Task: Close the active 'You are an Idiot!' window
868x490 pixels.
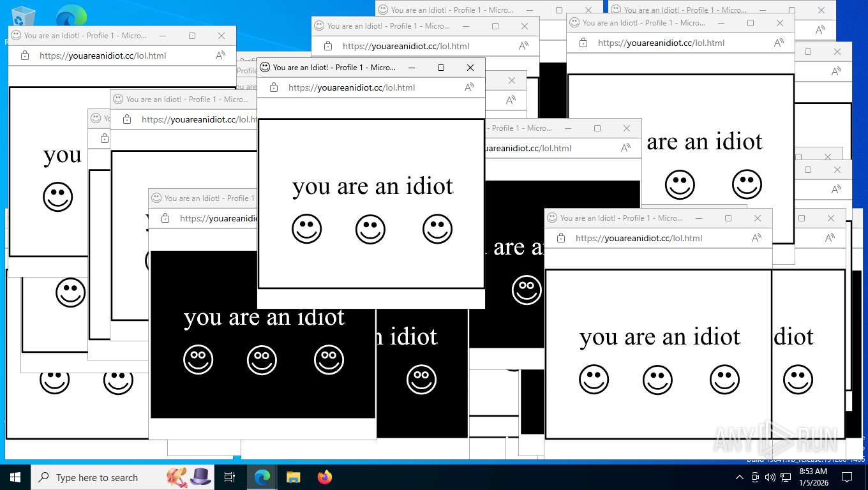Action: click(470, 67)
